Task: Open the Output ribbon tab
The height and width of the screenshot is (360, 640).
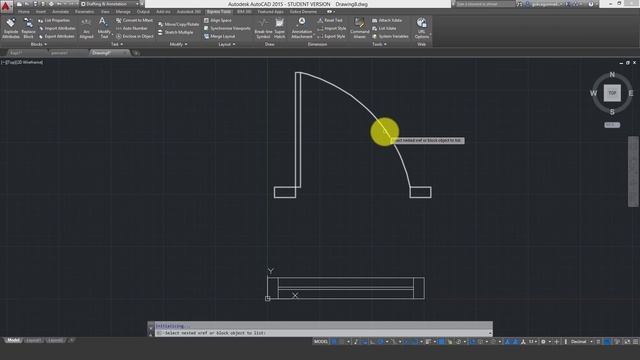Action: point(143,12)
